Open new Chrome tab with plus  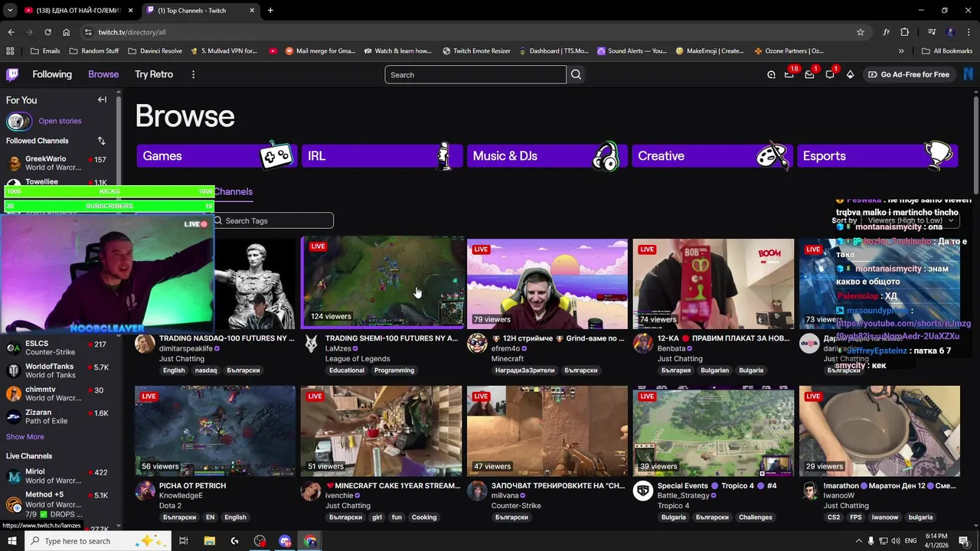[x=270, y=10]
